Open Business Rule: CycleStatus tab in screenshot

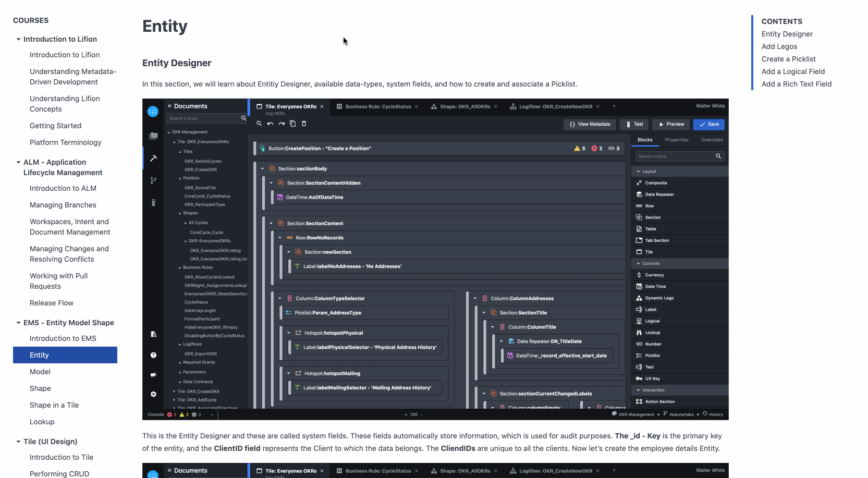(378, 106)
